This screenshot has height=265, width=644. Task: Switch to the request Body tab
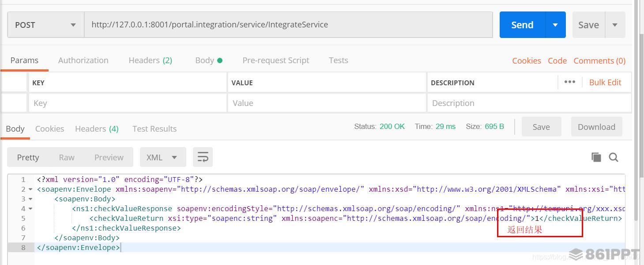tap(209, 61)
